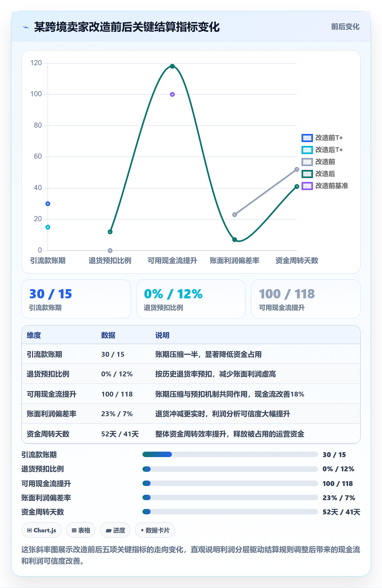Click the 引流款账期 progress bar
The image size is (382, 588).
point(230,454)
